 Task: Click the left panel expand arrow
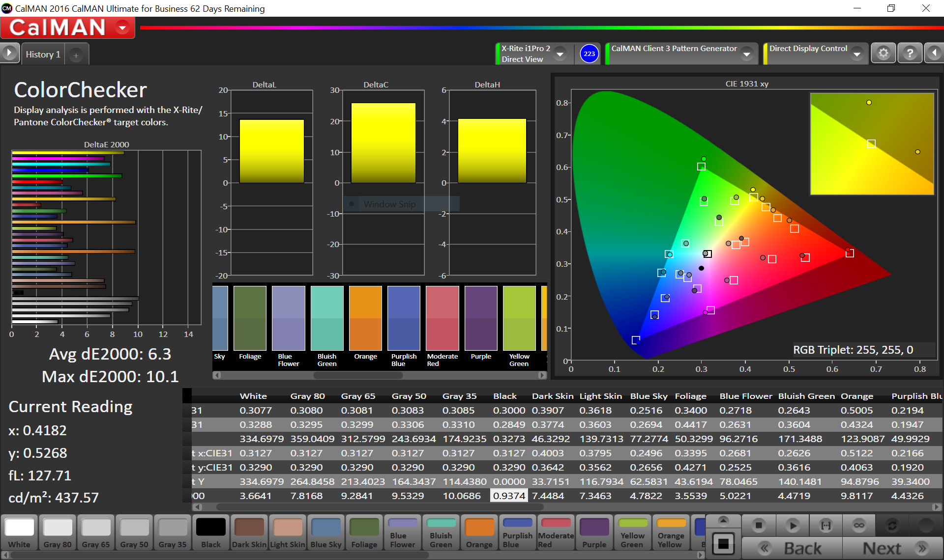(x=9, y=53)
